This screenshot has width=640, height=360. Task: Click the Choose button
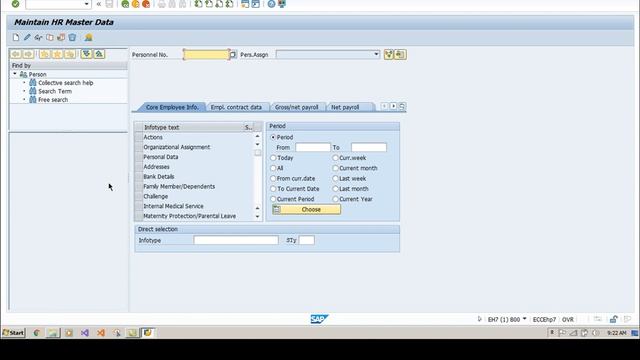pyautogui.click(x=307, y=209)
